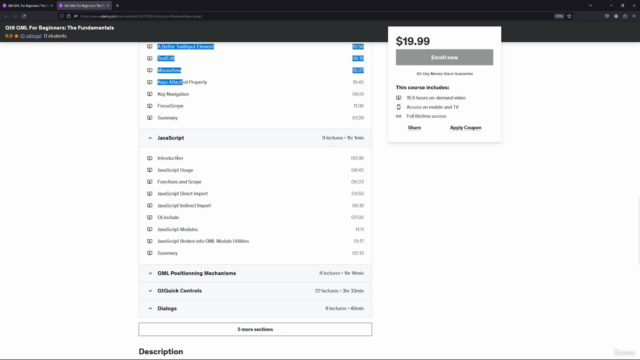Click video icon beside Qt.include
The width and height of the screenshot is (640, 360).
click(150, 218)
